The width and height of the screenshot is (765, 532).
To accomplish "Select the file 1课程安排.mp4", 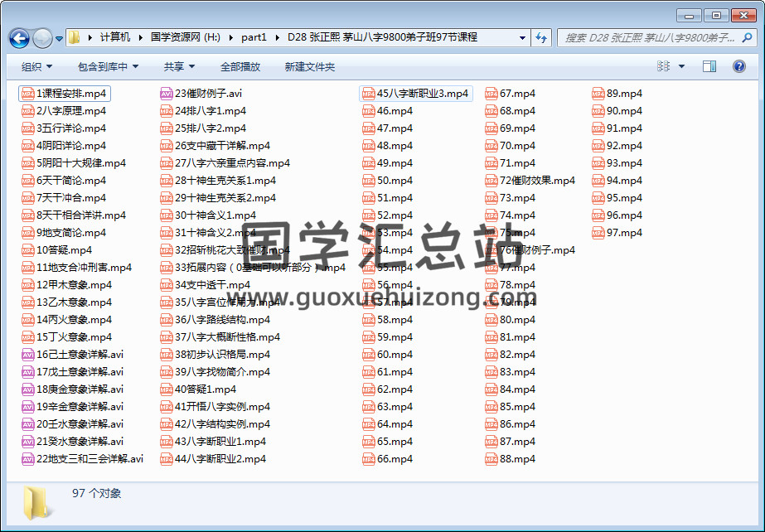I will click(x=70, y=94).
